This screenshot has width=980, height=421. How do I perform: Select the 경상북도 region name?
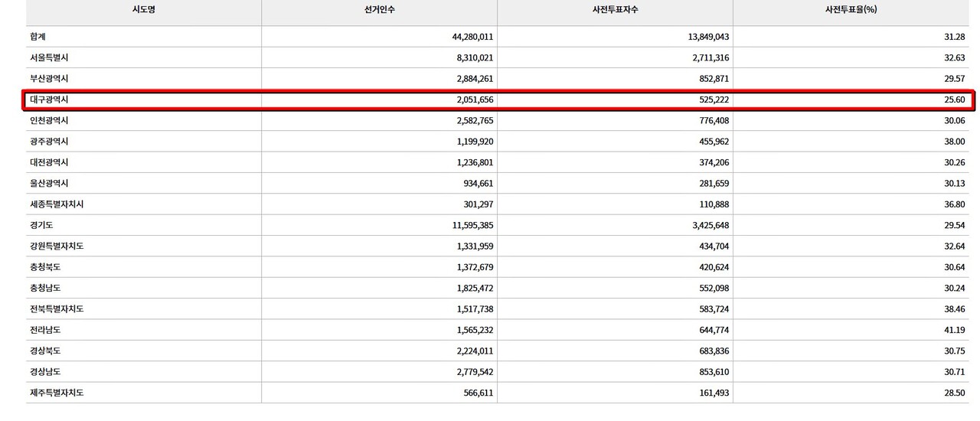[x=45, y=351]
